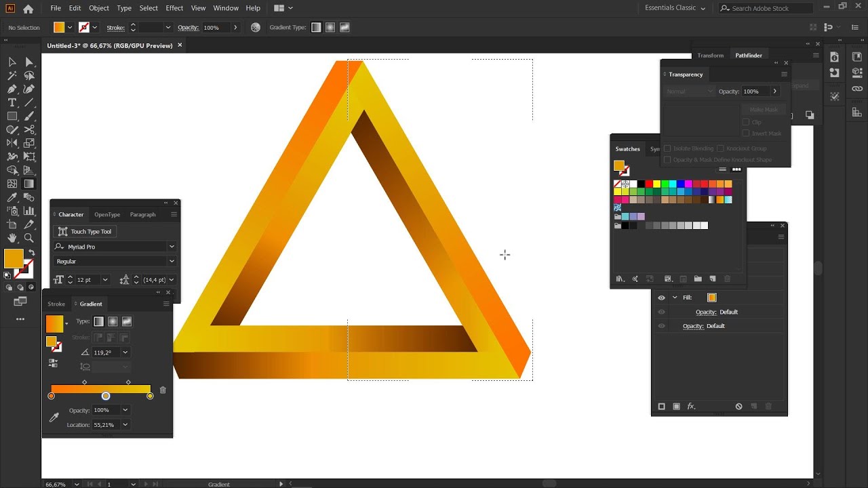This screenshot has width=868, height=488.
Task: Switch to the Stroke tab
Action: [56, 304]
